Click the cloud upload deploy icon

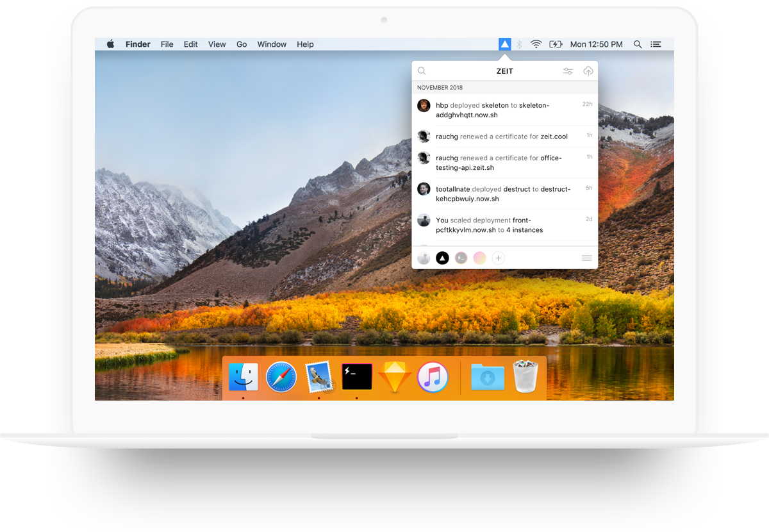click(588, 71)
